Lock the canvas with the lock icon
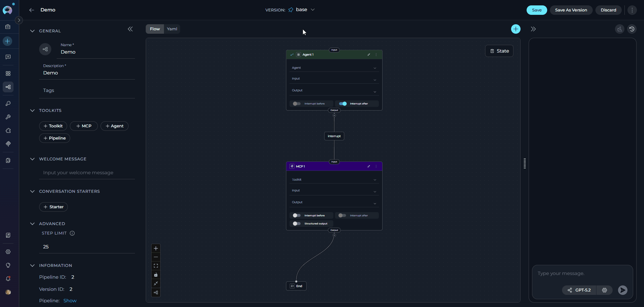 pos(156,275)
